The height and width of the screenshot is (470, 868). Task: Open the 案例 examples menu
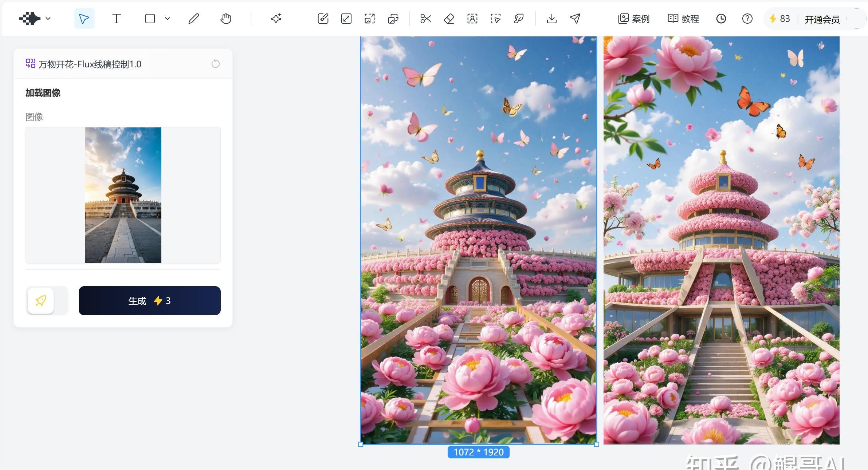(634, 19)
